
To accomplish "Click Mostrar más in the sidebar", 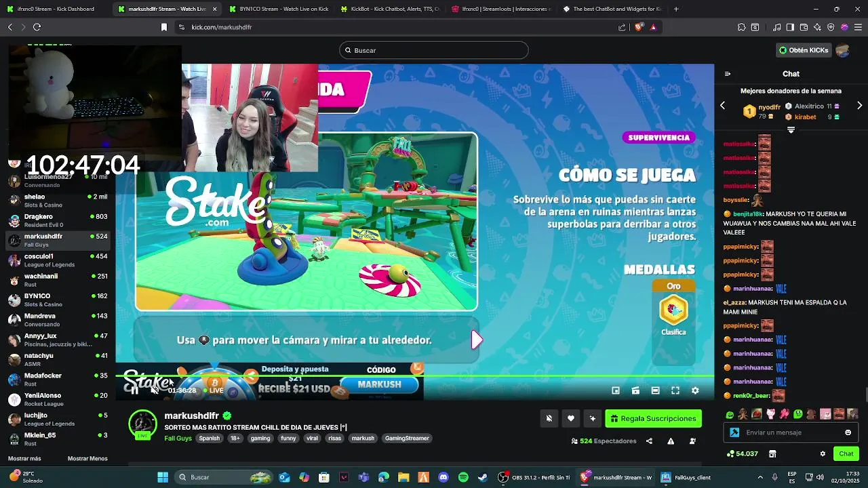I will (24, 459).
